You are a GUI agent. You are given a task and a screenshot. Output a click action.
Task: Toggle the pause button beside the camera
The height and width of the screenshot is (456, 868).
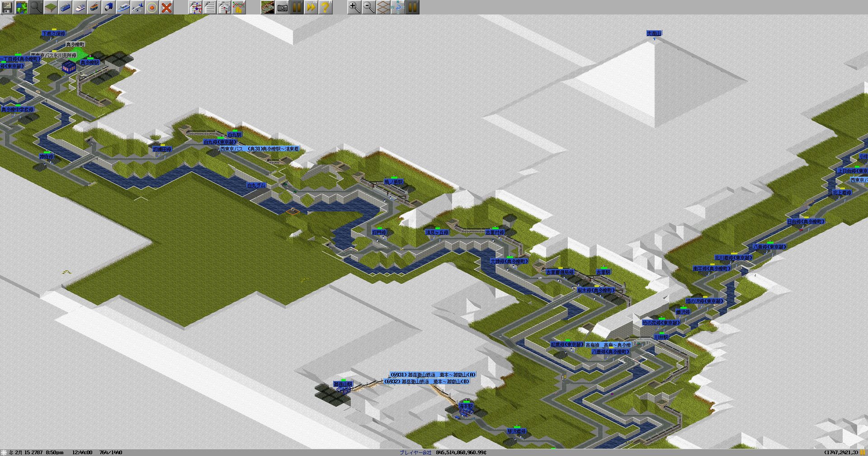297,7
